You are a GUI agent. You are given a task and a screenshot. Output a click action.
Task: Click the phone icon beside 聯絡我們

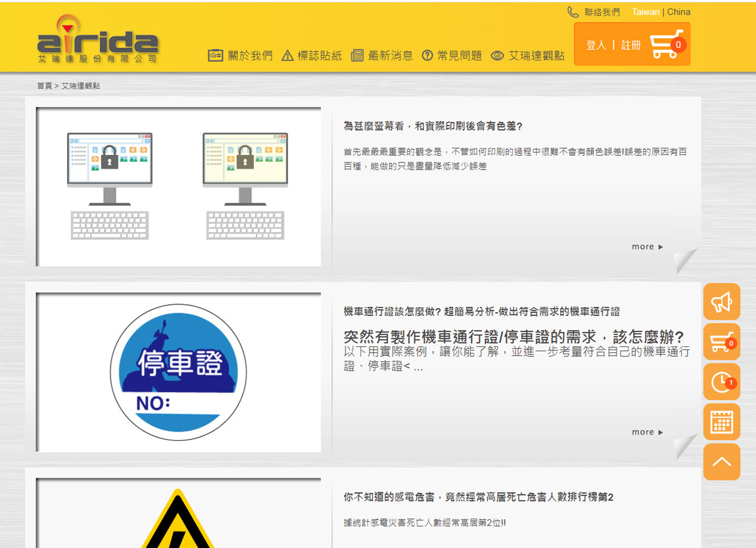click(573, 12)
